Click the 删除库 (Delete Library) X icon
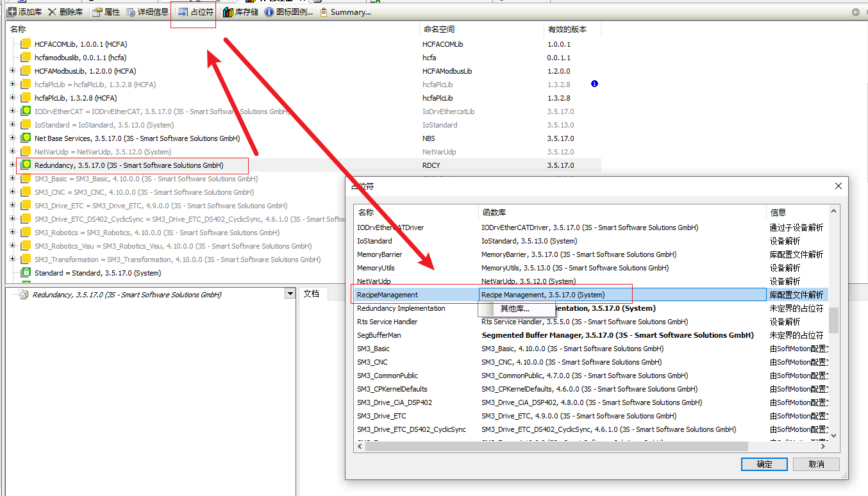868x496 pixels. (53, 12)
